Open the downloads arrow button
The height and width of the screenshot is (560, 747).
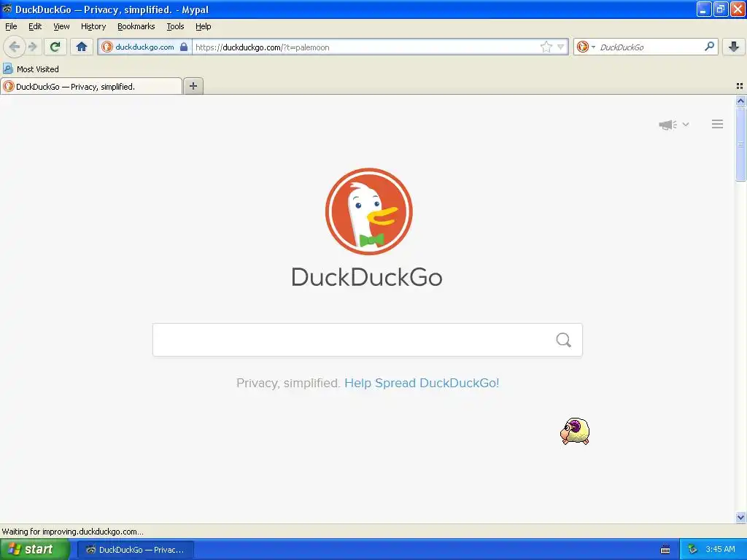734,47
